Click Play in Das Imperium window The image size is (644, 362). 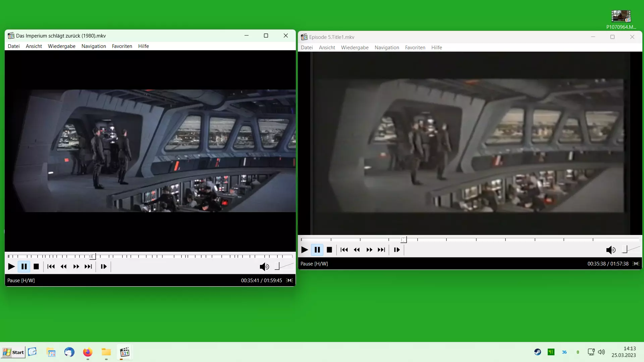11,266
